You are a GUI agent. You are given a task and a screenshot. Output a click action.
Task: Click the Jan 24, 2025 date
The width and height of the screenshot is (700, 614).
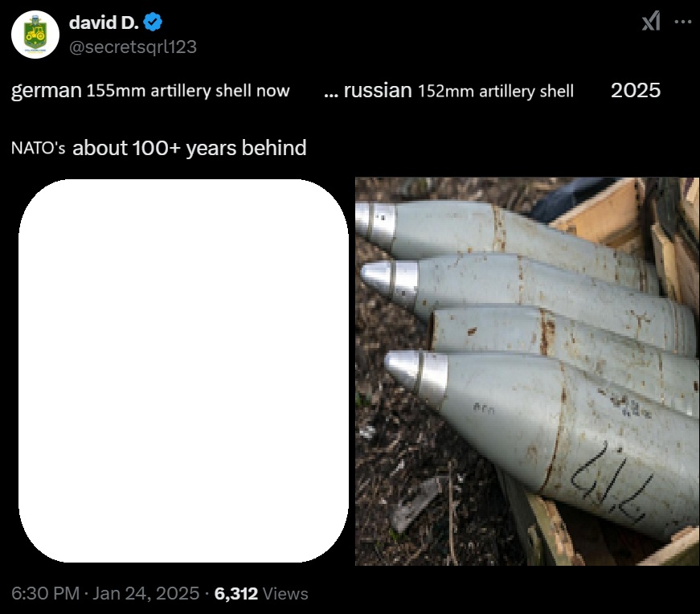coord(146,593)
